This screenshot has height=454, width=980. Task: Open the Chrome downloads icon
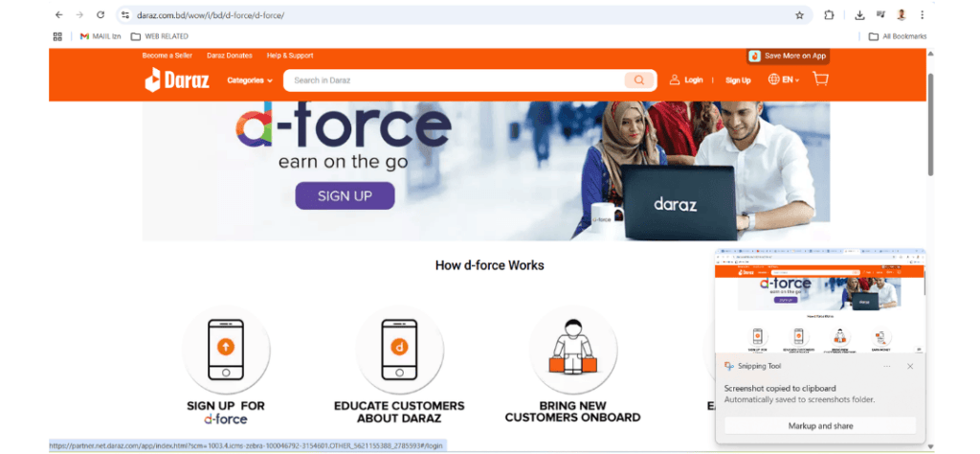click(859, 15)
